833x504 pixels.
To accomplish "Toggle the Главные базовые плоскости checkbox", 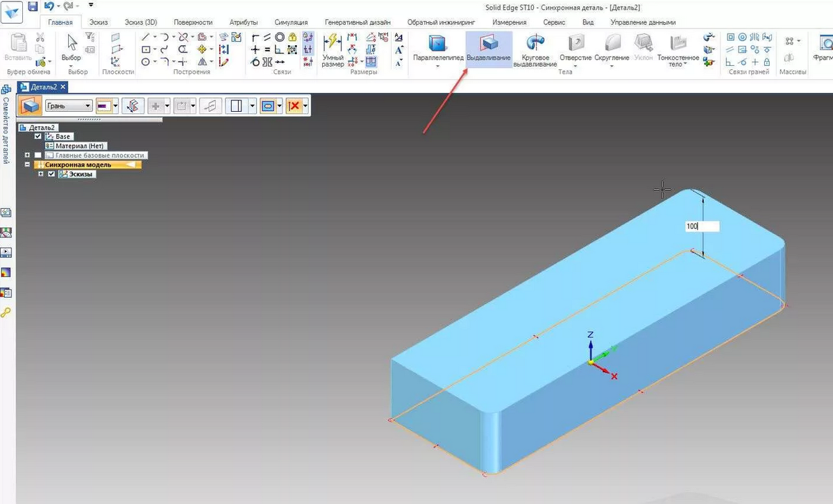I will (38, 156).
